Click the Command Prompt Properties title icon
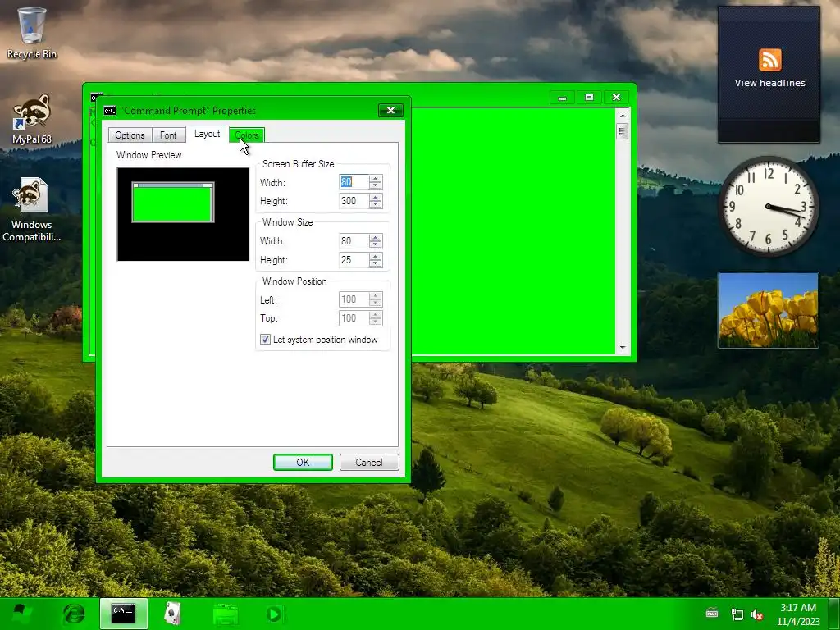840x630 pixels. (110, 111)
